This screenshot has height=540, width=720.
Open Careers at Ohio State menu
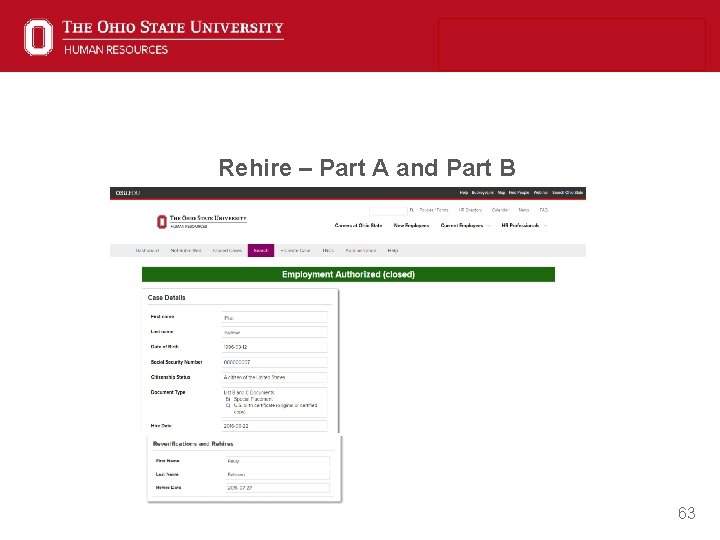(358, 225)
